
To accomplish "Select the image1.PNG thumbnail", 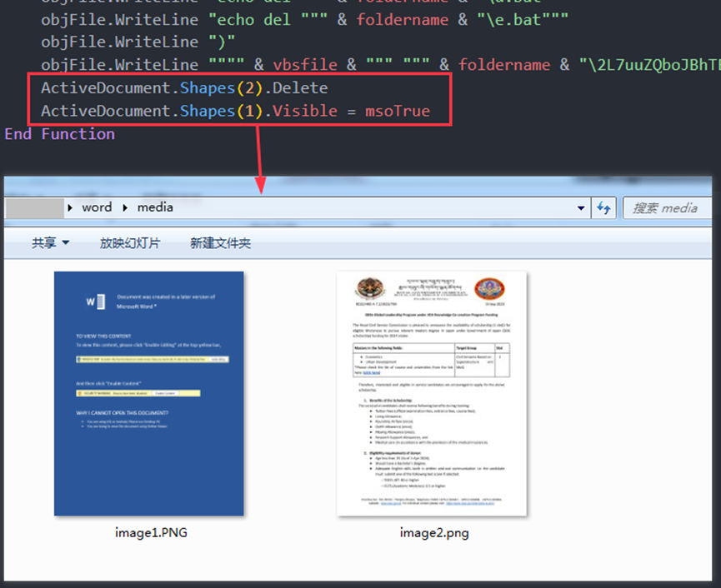I will click(x=149, y=394).
